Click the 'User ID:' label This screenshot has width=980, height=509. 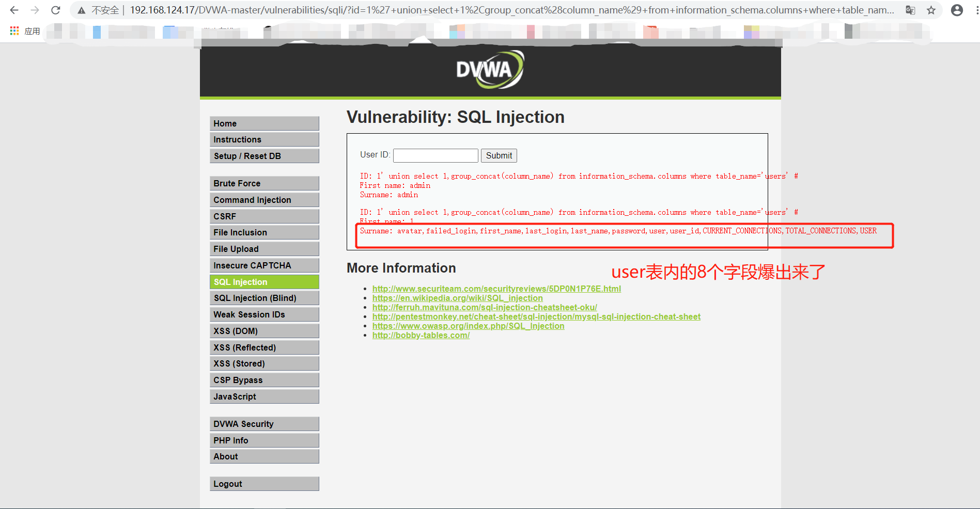pyautogui.click(x=375, y=154)
